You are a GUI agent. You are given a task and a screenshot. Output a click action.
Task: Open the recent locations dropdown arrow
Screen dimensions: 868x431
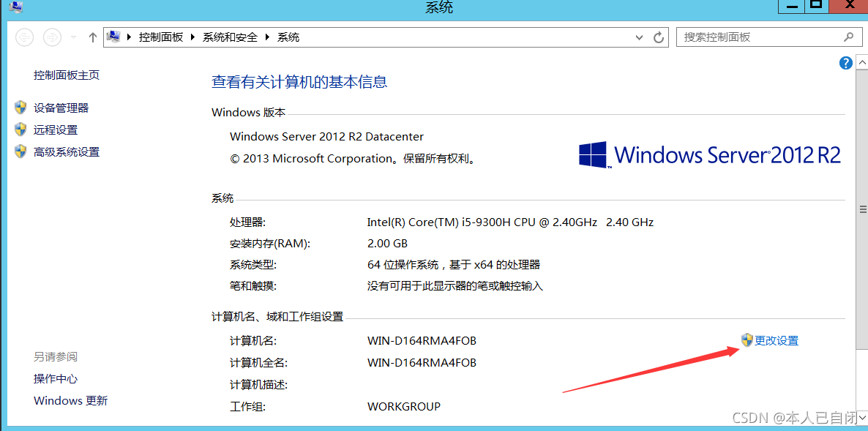coord(74,37)
